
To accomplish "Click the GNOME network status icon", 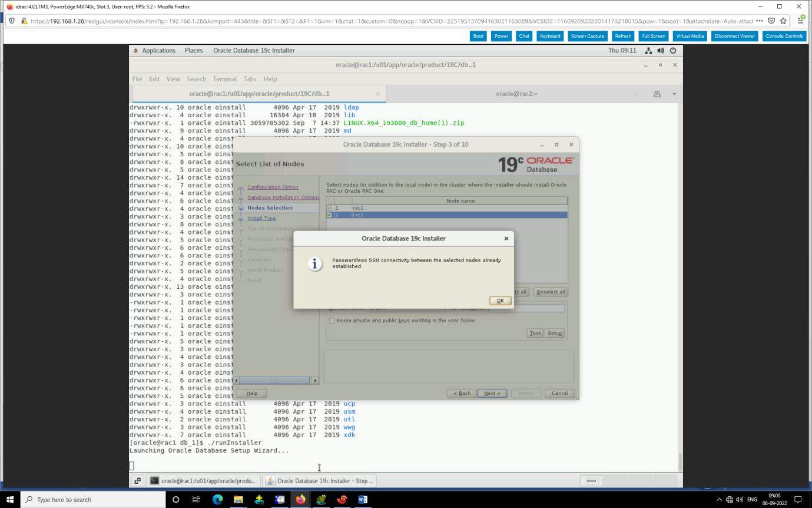I will [648, 51].
